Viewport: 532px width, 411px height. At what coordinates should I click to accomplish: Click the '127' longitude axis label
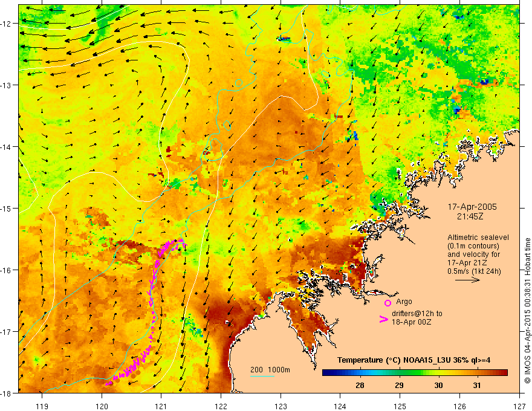(x=519, y=406)
